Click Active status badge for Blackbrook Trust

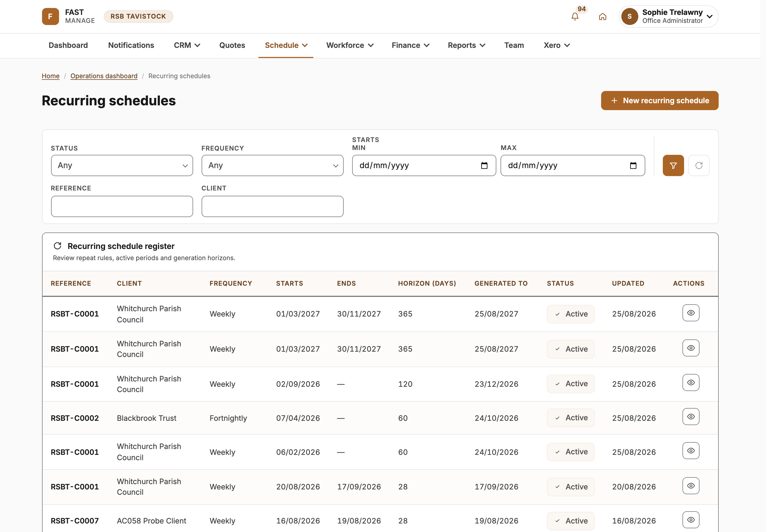tap(570, 418)
